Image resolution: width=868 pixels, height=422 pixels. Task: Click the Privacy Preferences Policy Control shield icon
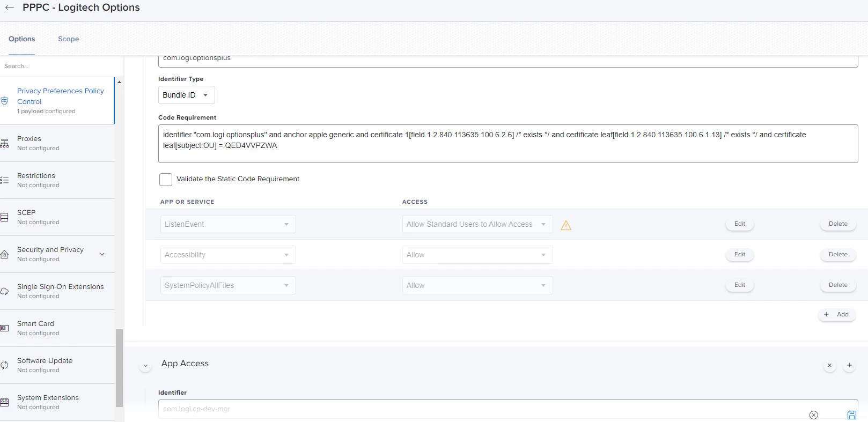(4, 101)
